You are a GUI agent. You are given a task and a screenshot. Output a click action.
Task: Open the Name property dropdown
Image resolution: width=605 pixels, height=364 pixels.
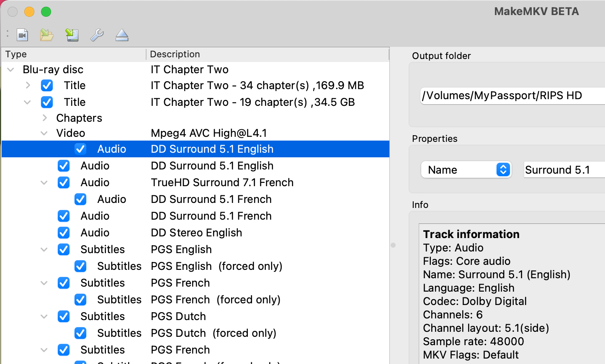click(466, 170)
